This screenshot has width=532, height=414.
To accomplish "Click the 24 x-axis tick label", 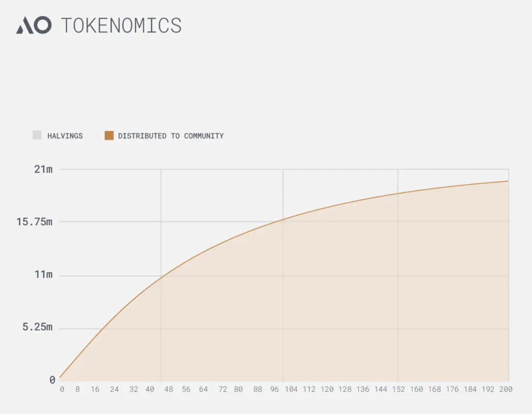I will (x=114, y=389).
